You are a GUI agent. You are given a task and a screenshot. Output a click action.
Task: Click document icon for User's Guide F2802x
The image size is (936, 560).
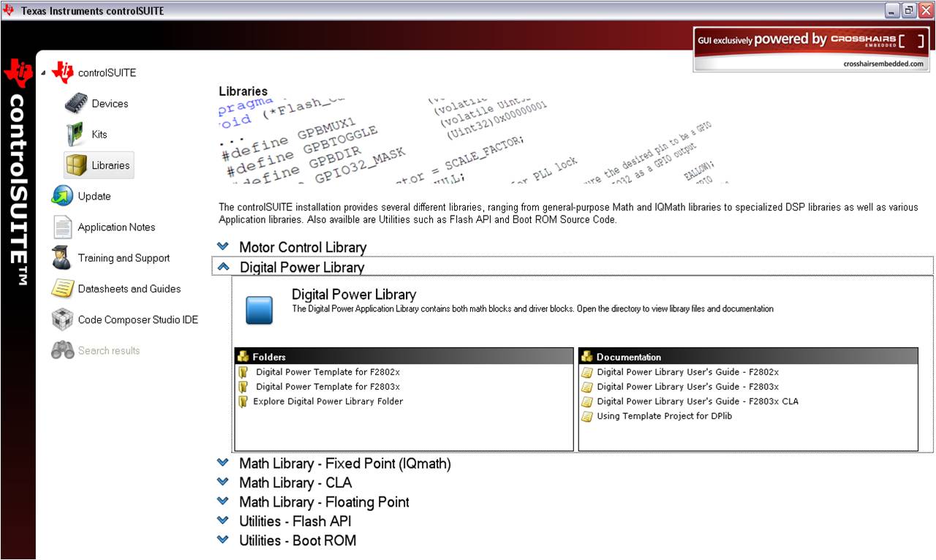coord(587,372)
